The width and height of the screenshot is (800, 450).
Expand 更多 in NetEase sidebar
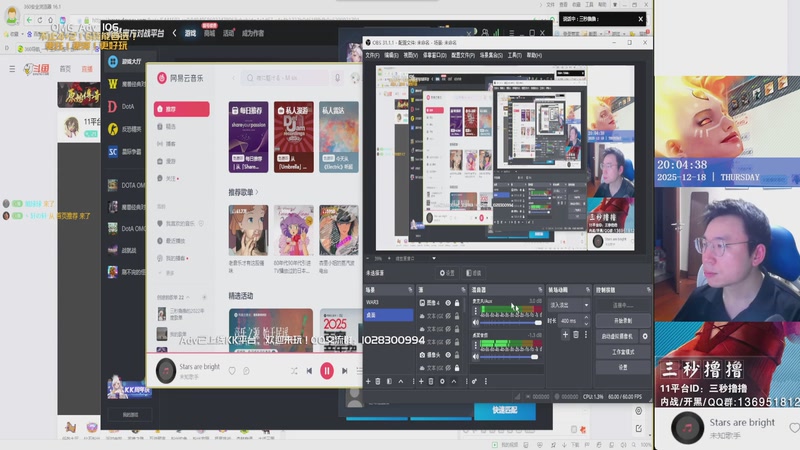click(167, 273)
